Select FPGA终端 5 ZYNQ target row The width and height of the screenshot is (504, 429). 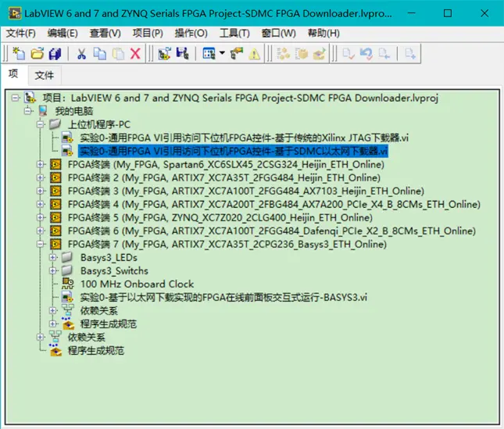[x=220, y=218]
